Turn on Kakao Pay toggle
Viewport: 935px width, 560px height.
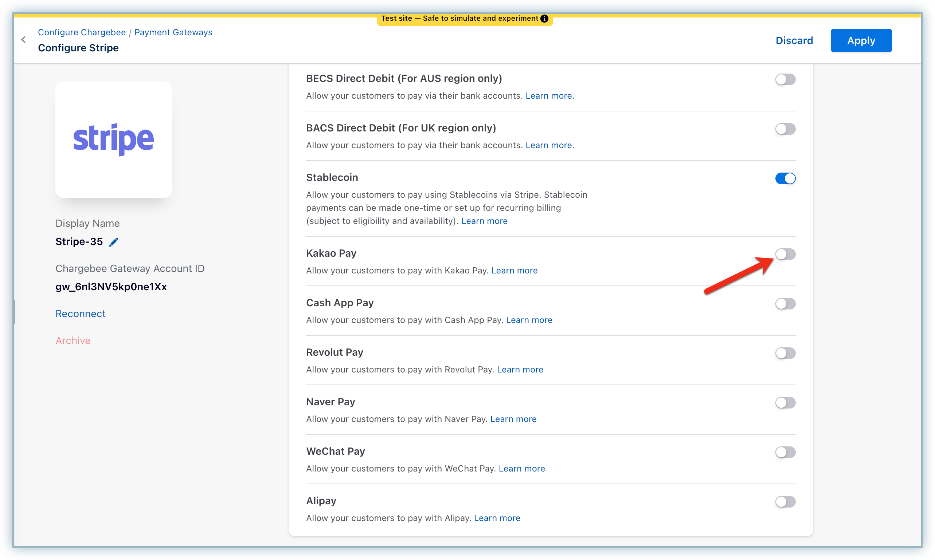pyautogui.click(x=785, y=254)
